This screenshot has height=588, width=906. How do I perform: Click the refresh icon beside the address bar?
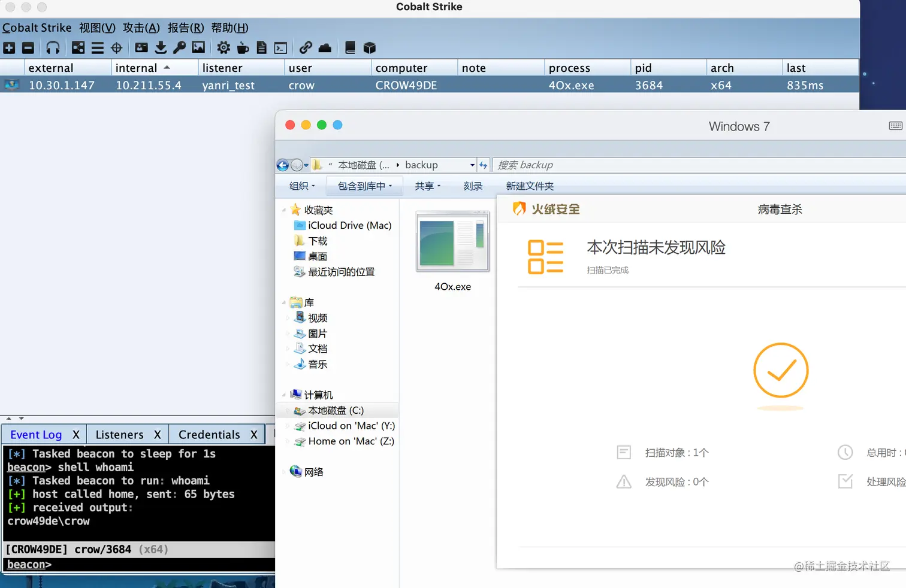coord(484,165)
